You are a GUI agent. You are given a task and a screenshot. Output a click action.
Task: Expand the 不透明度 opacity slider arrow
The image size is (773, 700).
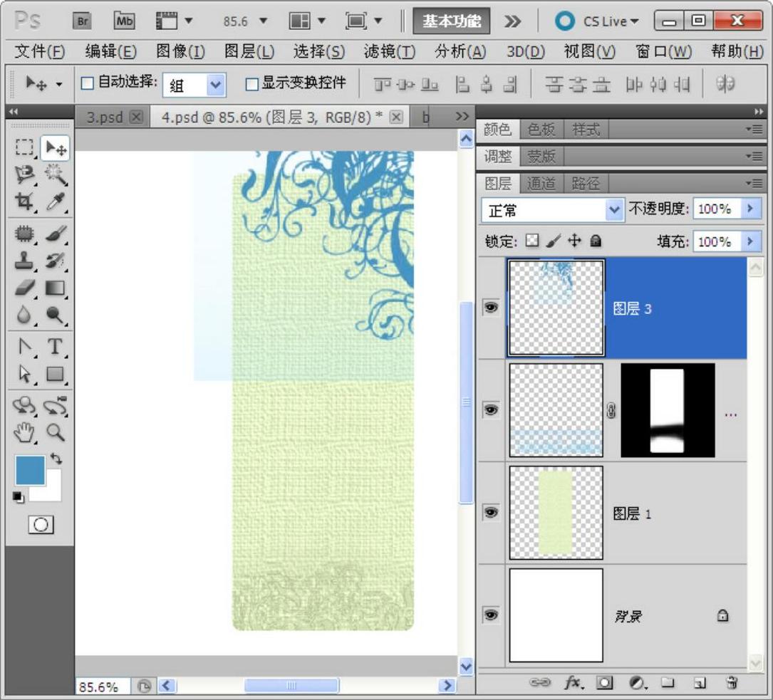click(749, 209)
